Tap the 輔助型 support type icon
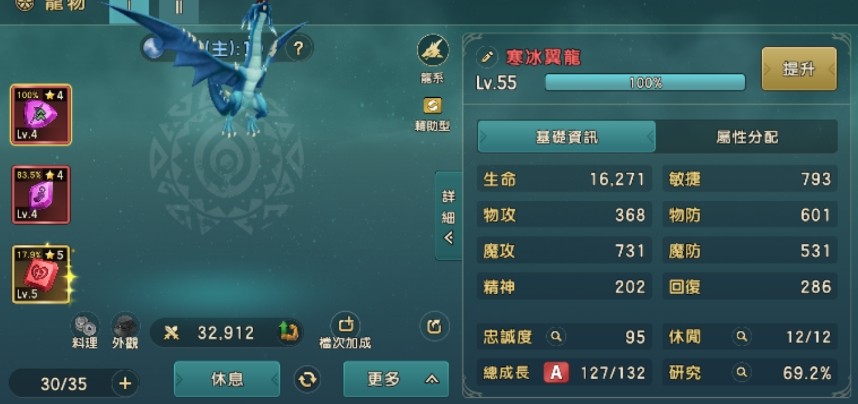 tap(433, 105)
